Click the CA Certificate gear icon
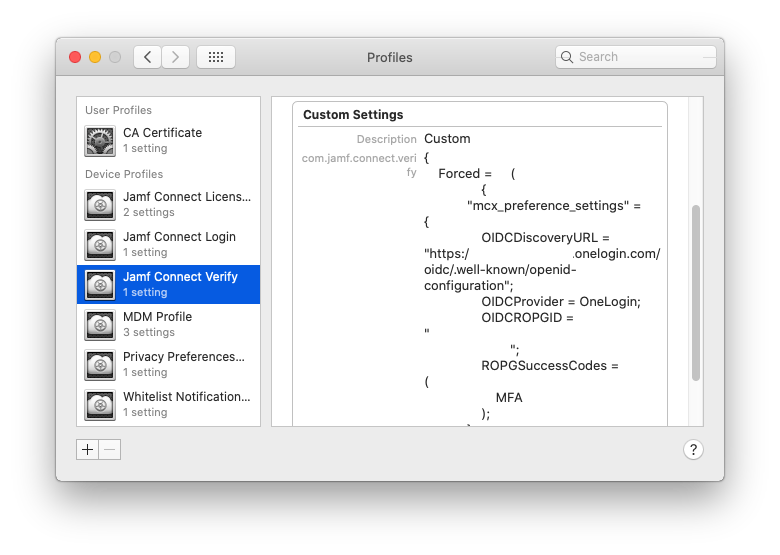780x555 pixels. (100, 141)
